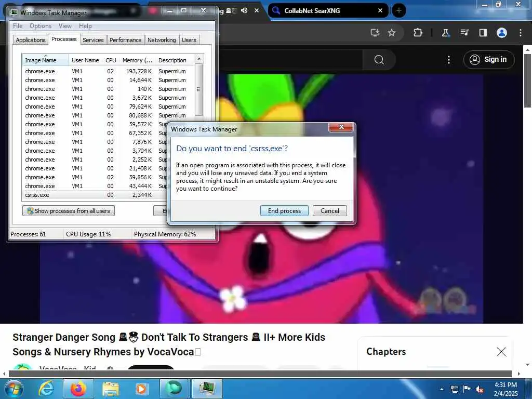The height and width of the screenshot is (399, 532).
Task: Select the Processes tab
Action: (x=64, y=39)
